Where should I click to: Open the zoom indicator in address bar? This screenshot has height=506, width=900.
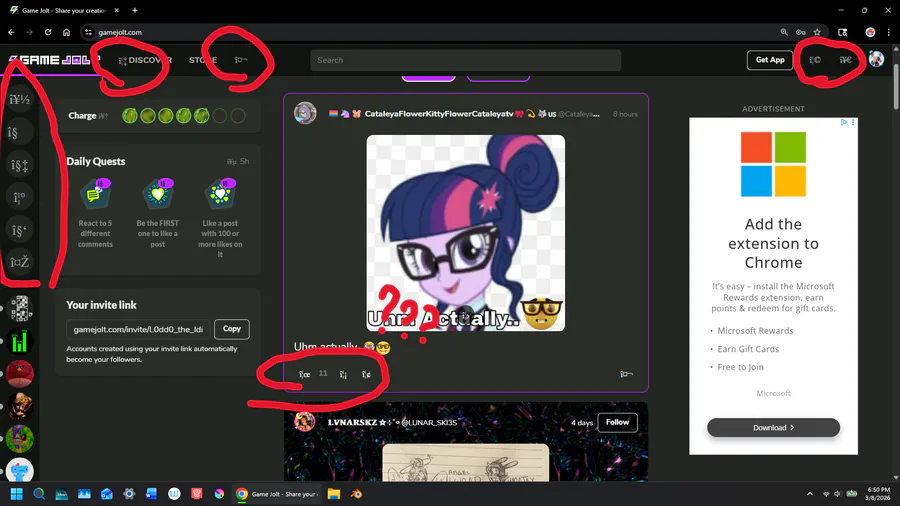784,32
